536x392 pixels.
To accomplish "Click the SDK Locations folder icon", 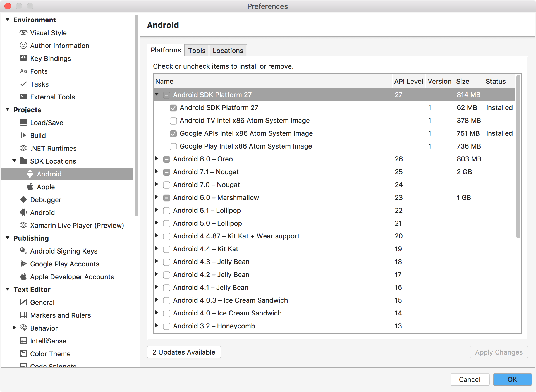I will tap(23, 161).
